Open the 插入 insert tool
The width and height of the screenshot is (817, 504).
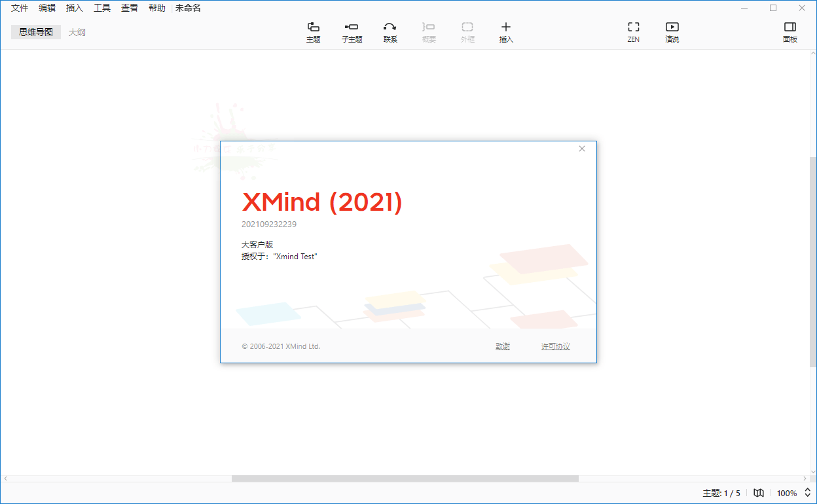tap(505, 31)
